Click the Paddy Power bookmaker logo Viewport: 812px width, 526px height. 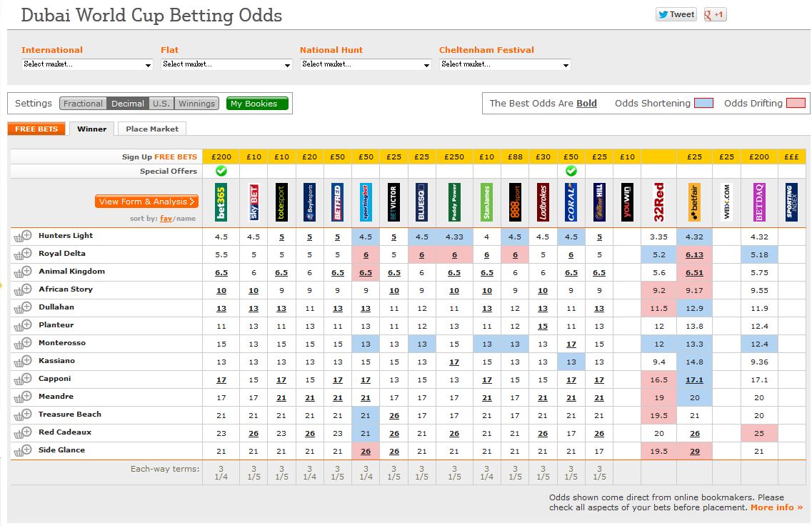453,202
